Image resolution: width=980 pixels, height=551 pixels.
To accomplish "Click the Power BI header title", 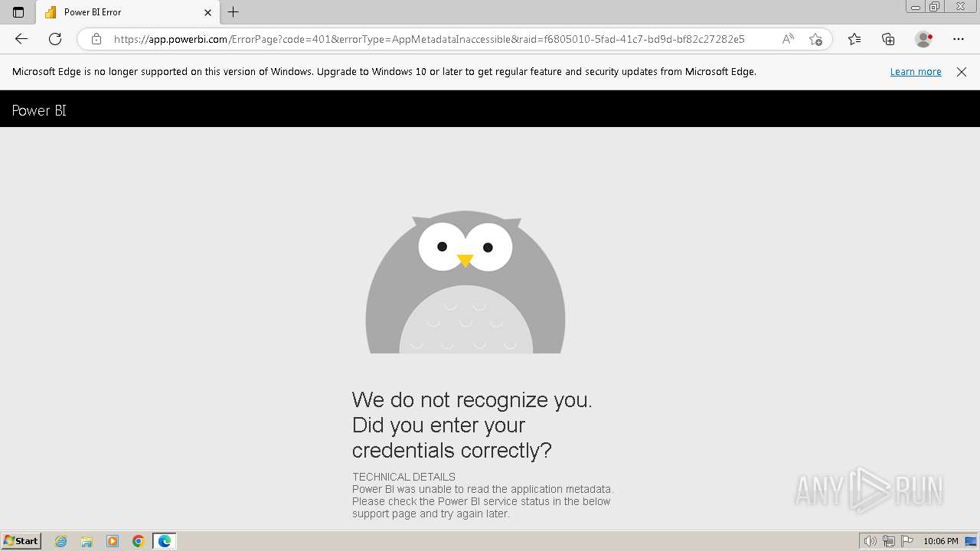I will (39, 110).
